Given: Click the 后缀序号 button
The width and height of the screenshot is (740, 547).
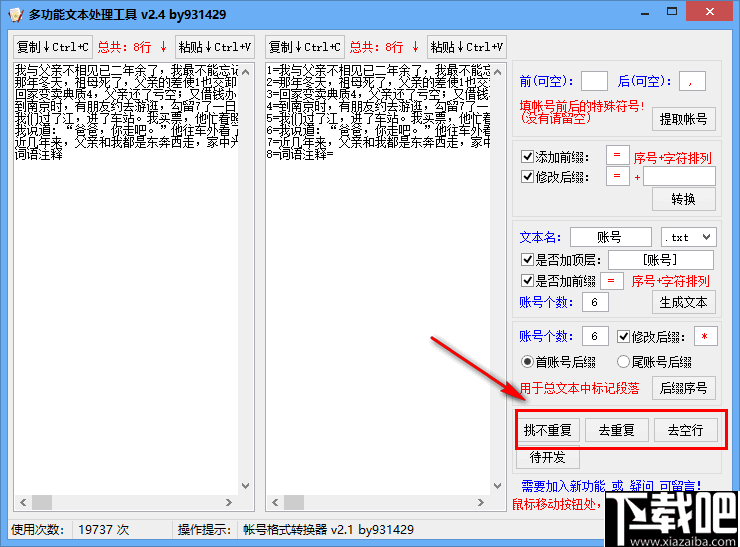Looking at the screenshot, I should 684,388.
